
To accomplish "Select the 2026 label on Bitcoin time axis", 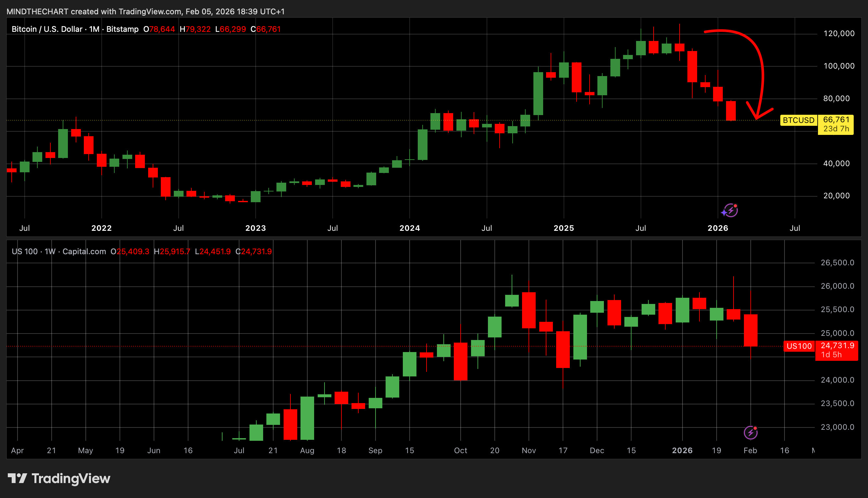I will pos(718,228).
